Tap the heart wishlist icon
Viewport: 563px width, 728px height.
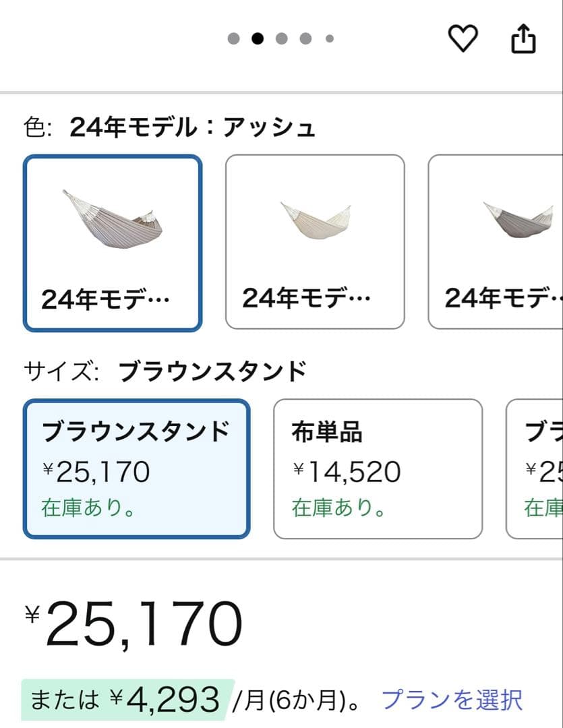pyautogui.click(x=463, y=38)
